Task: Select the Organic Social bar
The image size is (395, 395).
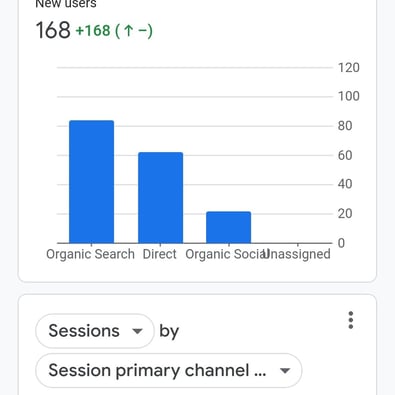Action: click(229, 227)
